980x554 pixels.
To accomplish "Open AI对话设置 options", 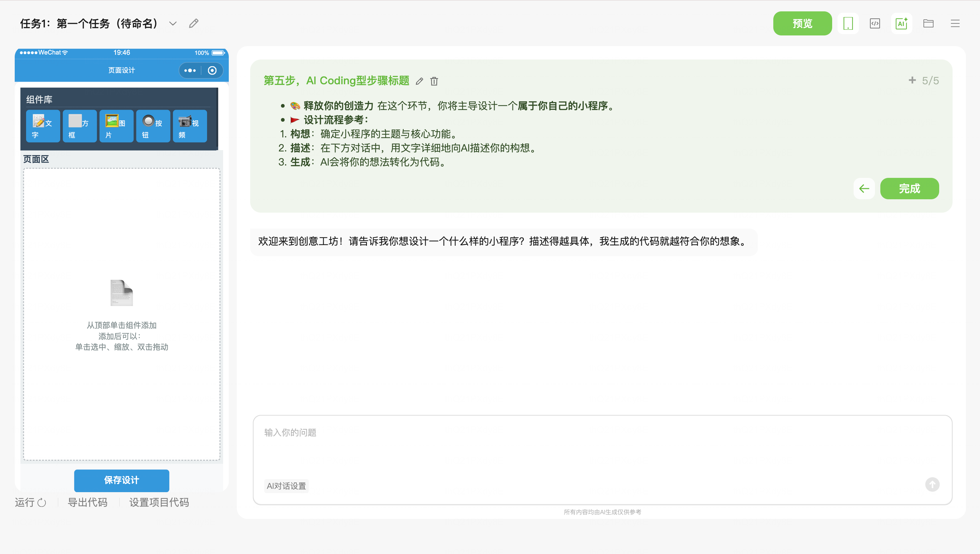I will [x=286, y=486].
